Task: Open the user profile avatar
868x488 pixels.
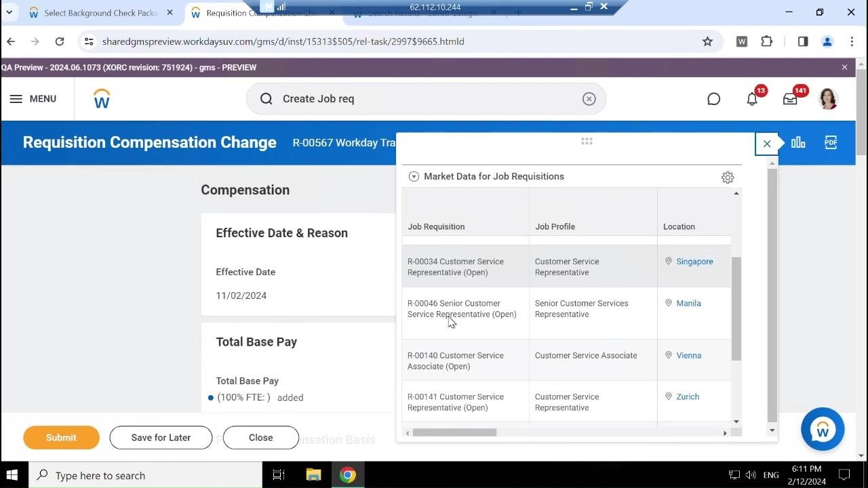Action: [828, 99]
